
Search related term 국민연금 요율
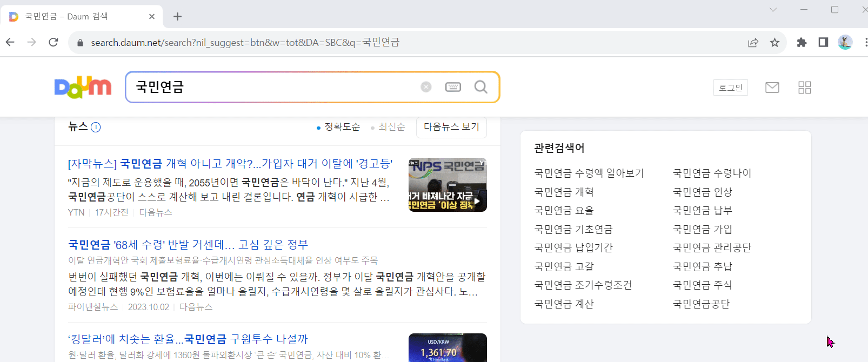[x=564, y=211]
